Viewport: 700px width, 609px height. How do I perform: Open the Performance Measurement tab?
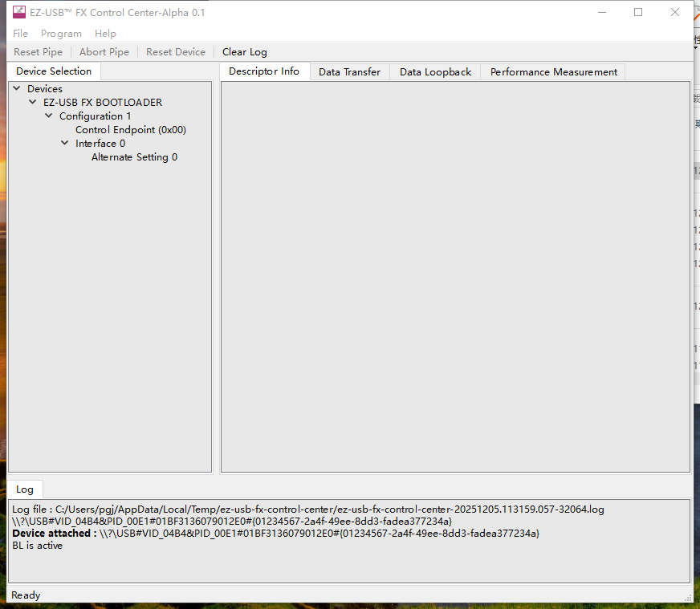tap(554, 72)
